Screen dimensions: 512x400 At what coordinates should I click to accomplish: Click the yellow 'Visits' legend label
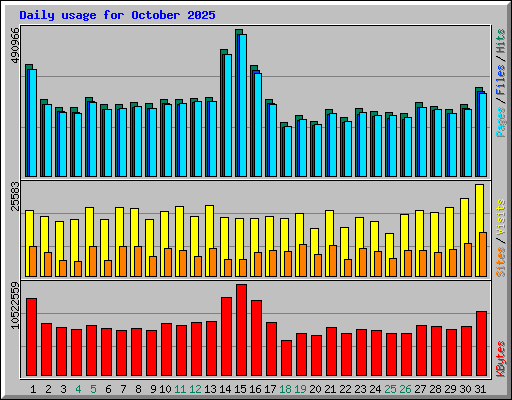click(x=501, y=218)
